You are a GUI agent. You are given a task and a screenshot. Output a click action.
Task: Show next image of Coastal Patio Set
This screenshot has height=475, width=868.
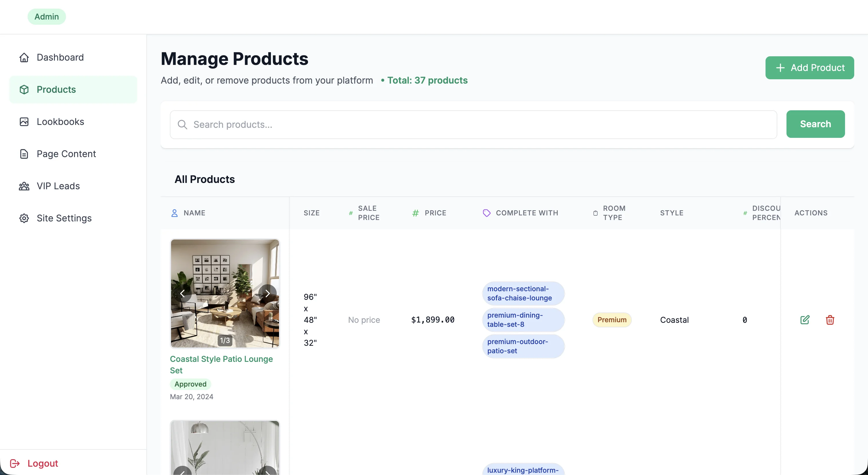tap(267, 293)
